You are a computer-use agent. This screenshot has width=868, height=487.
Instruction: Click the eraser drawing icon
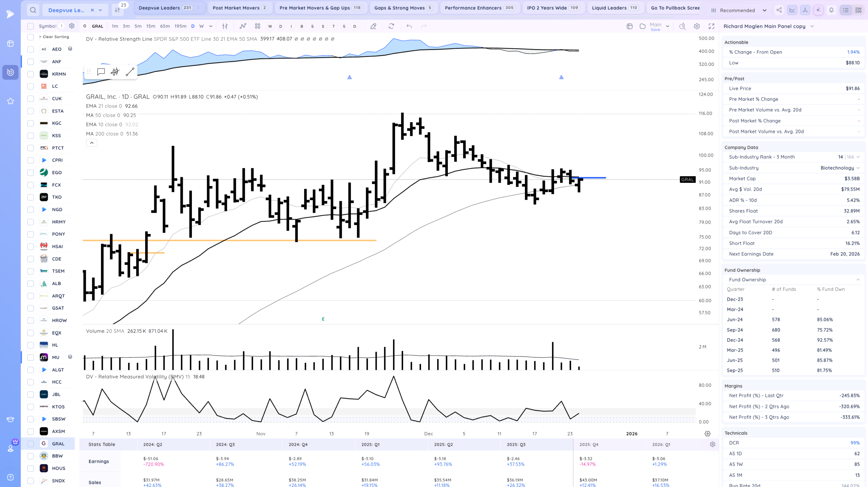[x=373, y=26]
